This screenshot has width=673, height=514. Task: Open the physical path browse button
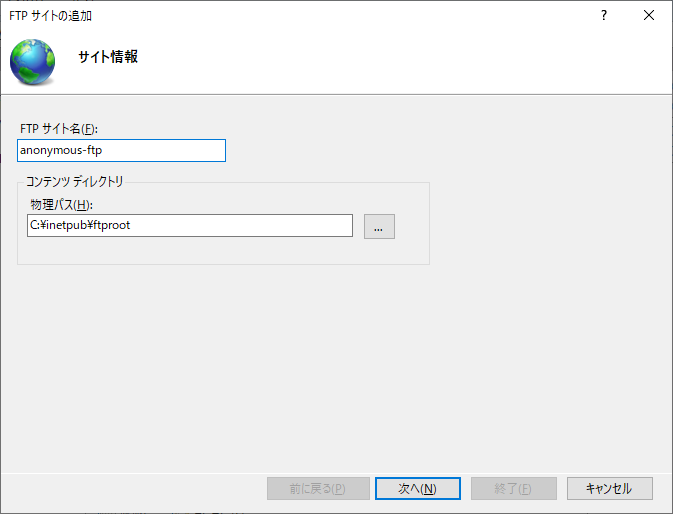pos(379,226)
